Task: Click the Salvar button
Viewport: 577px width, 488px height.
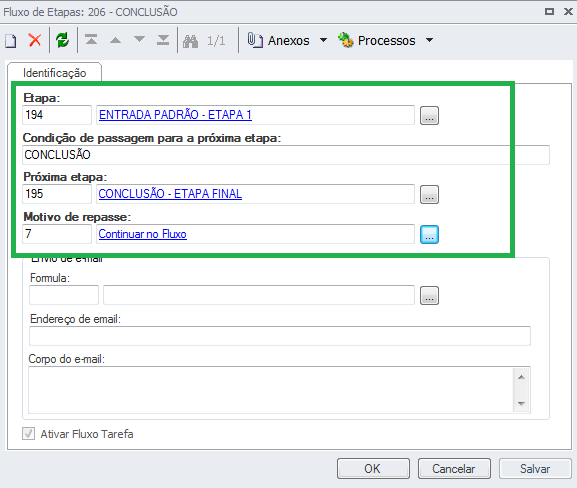Action: click(535, 468)
